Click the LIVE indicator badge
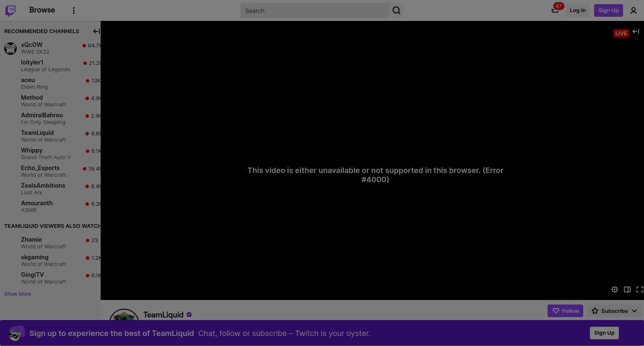 621,34
